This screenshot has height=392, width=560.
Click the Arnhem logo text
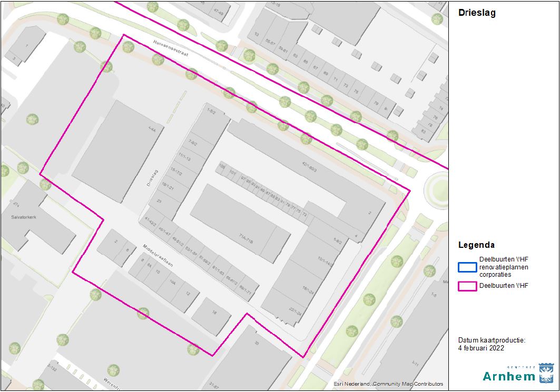508,376
